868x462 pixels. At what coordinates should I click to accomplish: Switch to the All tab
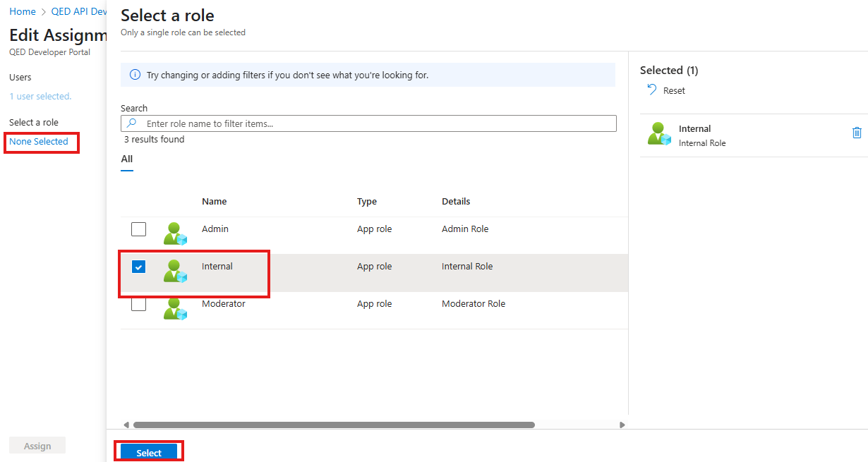pyautogui.click(x=127, y=159)
